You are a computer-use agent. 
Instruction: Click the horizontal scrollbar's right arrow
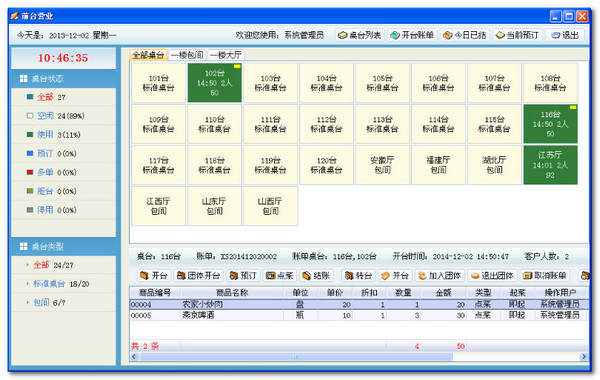[x=584, y=357]
